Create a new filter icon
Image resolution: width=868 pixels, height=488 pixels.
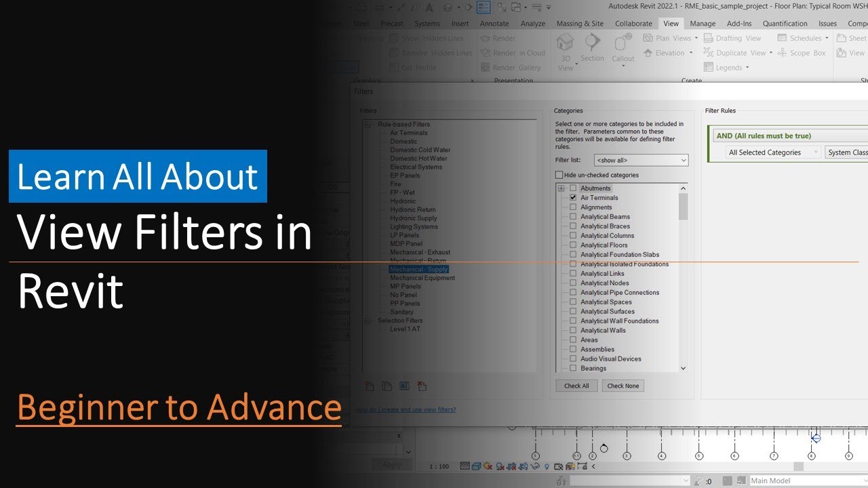pyautogui.click(x=370, y=386)
